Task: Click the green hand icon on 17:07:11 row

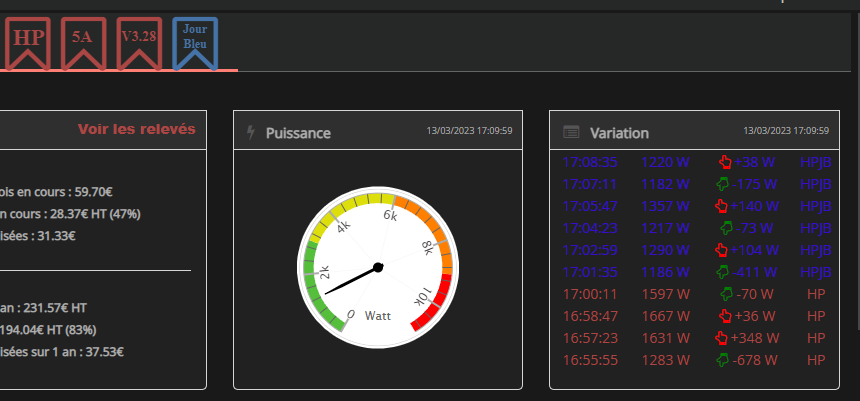Action: click(x=723, y=184)
